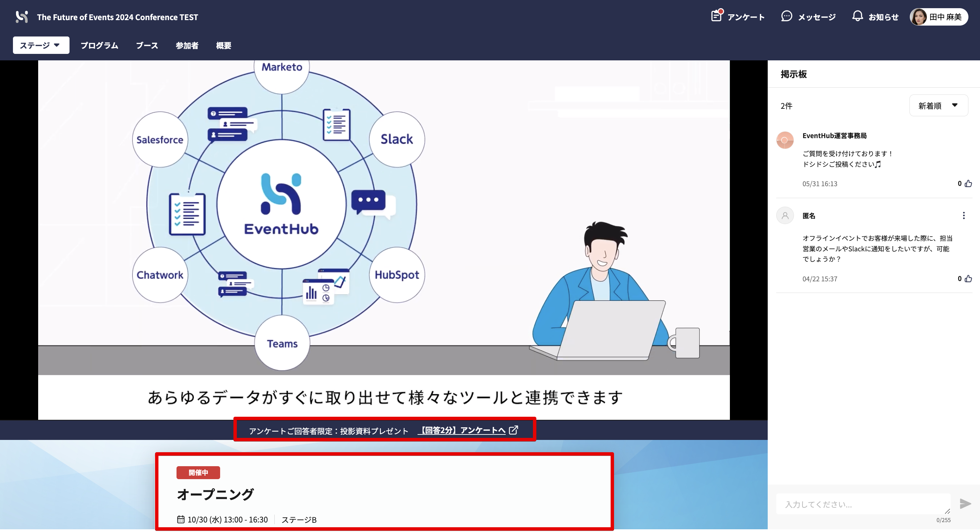The image size is (980, 532).
Task: Click 匿名 poster name
Action: (809, 216)
